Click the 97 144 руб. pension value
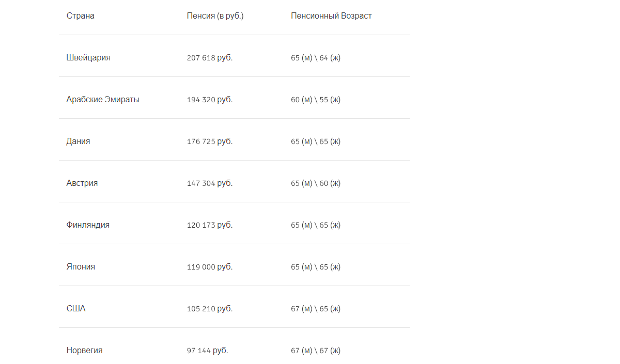Image resolution: width=620 pixels, height=364 pixels. pyautogui.click(x=208, y=351)
